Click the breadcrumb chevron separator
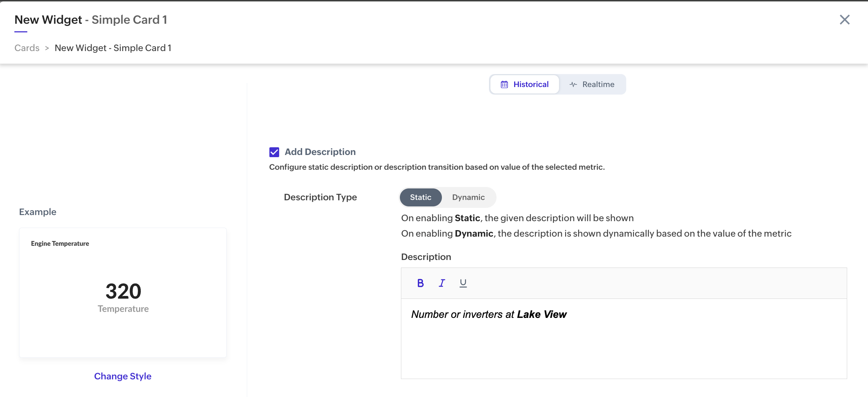 (47, 48)
